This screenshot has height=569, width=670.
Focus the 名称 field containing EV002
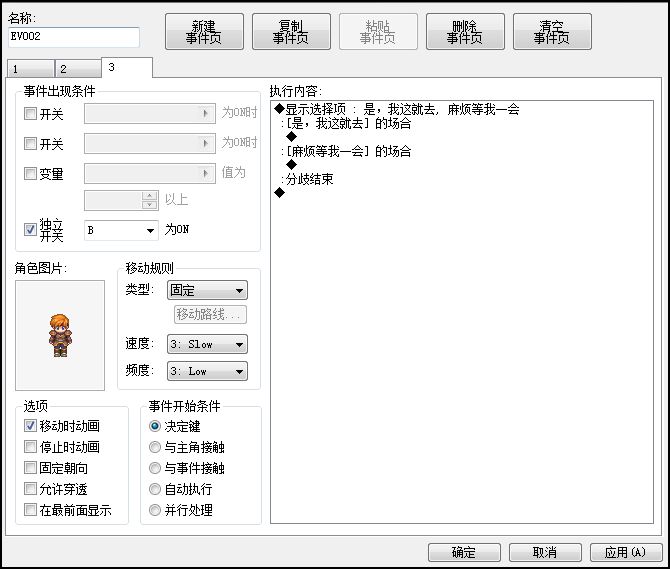click(73, 37)
